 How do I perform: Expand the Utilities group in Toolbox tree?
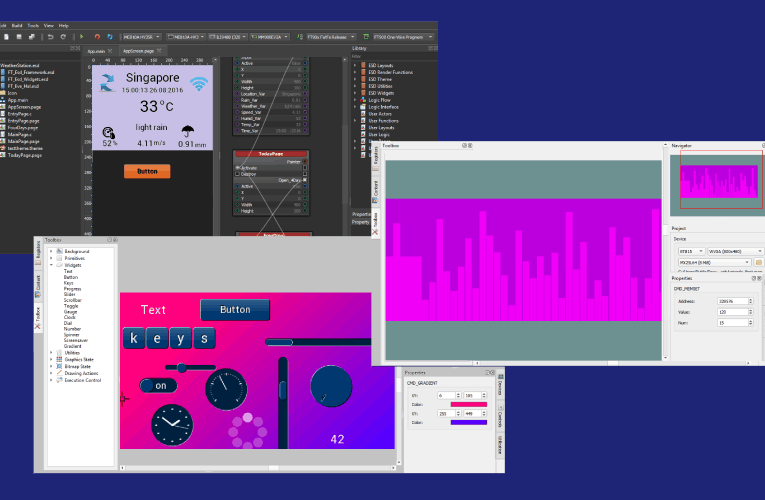coord(51,353)
